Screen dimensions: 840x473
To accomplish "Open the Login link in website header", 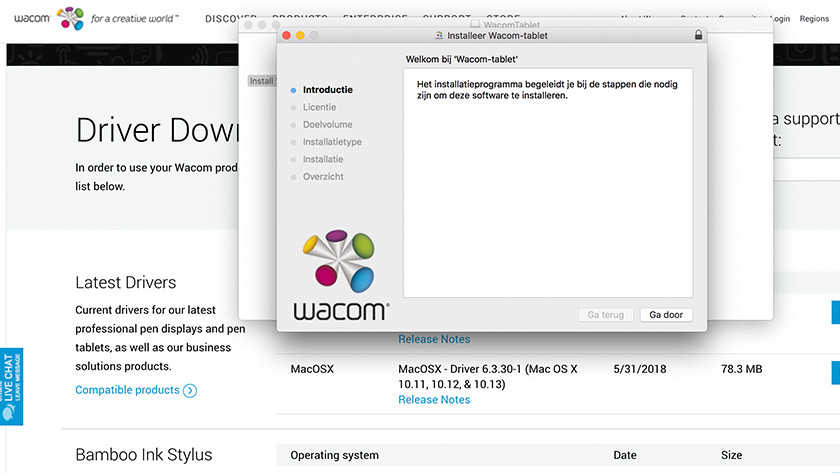I will click(780, 19).
